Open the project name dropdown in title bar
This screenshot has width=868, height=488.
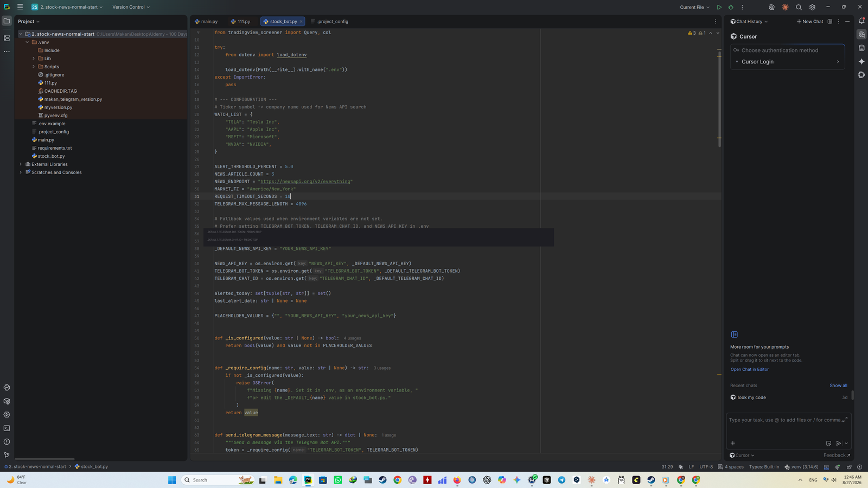tap(67, 7)
